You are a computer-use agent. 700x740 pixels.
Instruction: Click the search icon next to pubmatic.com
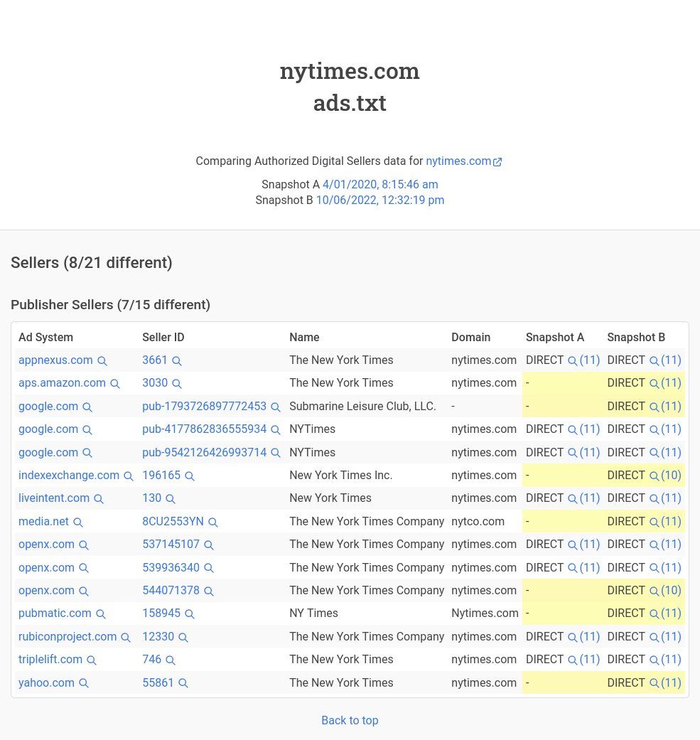[x=100, y=614]
